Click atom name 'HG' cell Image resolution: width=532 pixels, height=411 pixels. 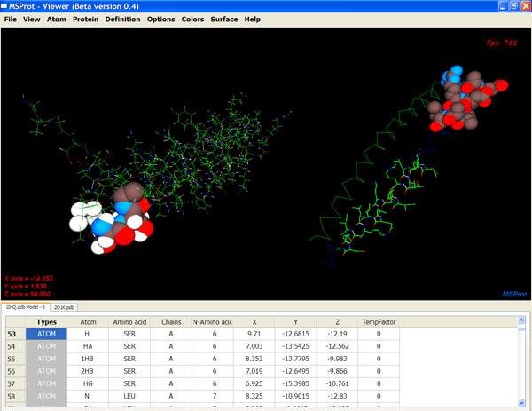[88, 383]
